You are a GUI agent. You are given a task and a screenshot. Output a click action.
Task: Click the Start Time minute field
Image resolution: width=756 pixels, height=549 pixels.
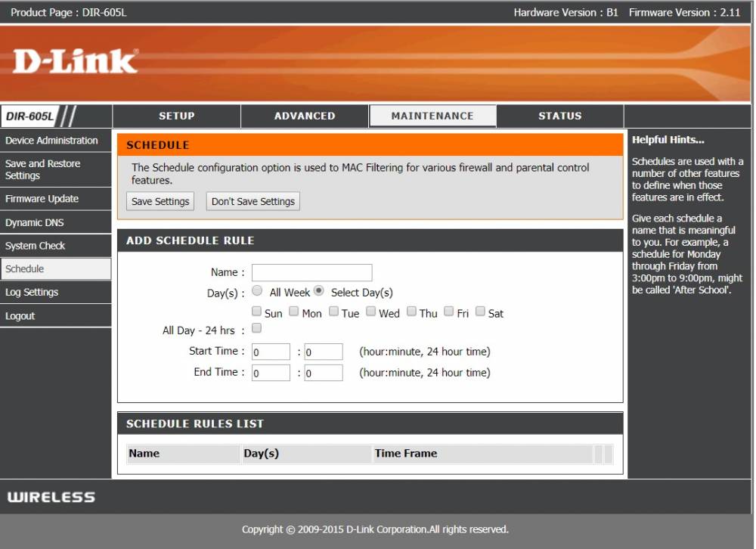(324, 352)
